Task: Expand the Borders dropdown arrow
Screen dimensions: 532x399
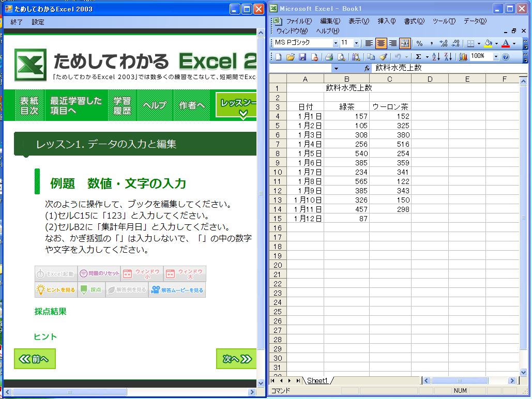Action: [479, 43]
